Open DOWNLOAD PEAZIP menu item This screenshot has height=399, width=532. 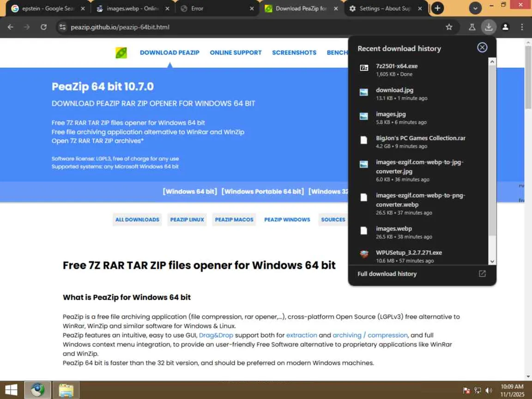(x=169, y=53)
